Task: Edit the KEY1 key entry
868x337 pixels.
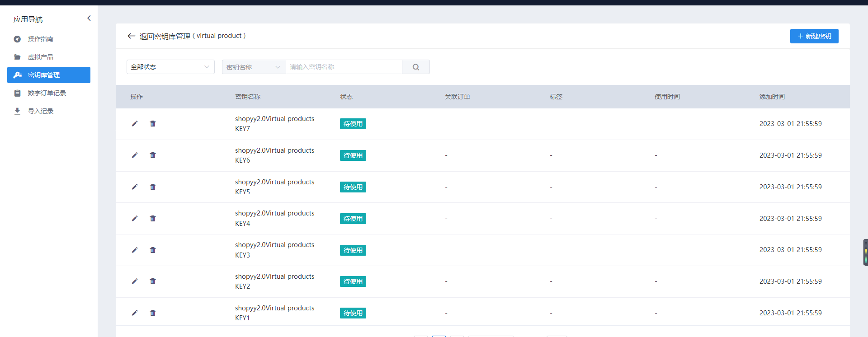Action: (135, 313)
